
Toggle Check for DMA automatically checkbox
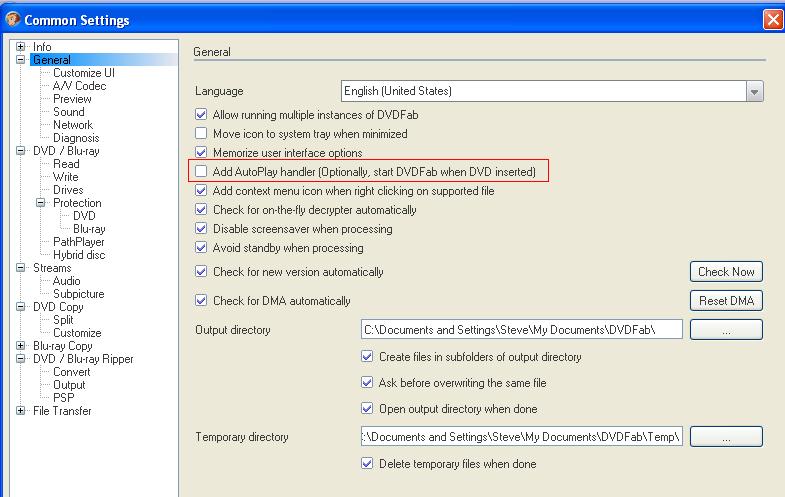click(x=201, y=300)
